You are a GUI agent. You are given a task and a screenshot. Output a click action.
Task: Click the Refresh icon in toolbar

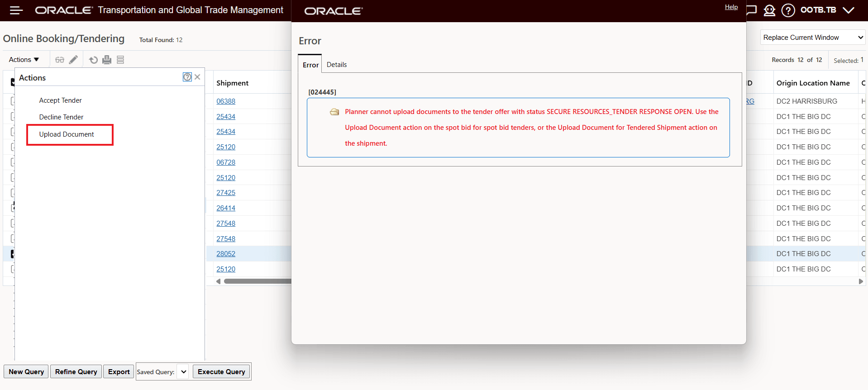pyautogui.click(x=94, y=60)
